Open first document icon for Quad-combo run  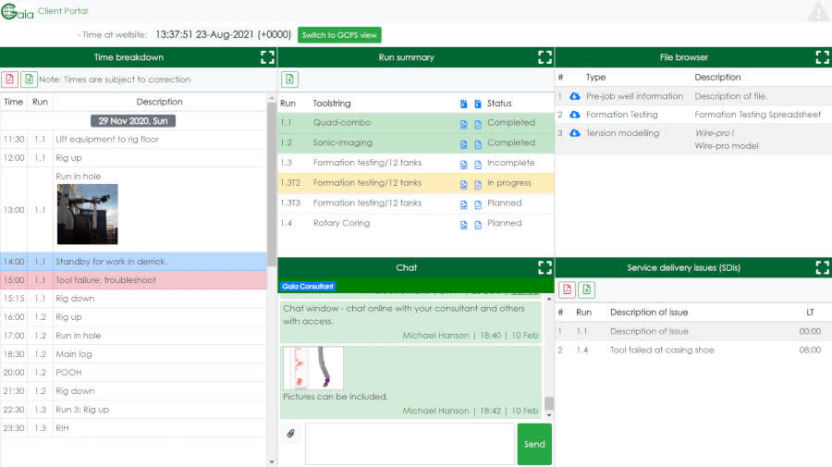[x=464, y=123]
